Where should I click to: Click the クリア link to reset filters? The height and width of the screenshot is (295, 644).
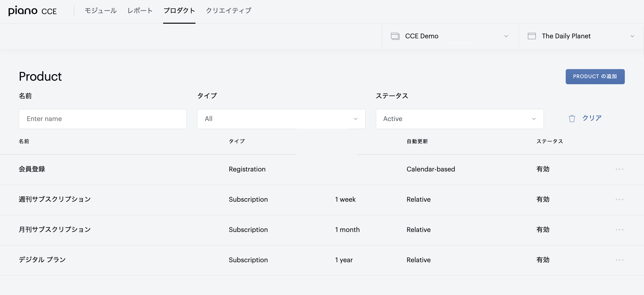point(592,118)
